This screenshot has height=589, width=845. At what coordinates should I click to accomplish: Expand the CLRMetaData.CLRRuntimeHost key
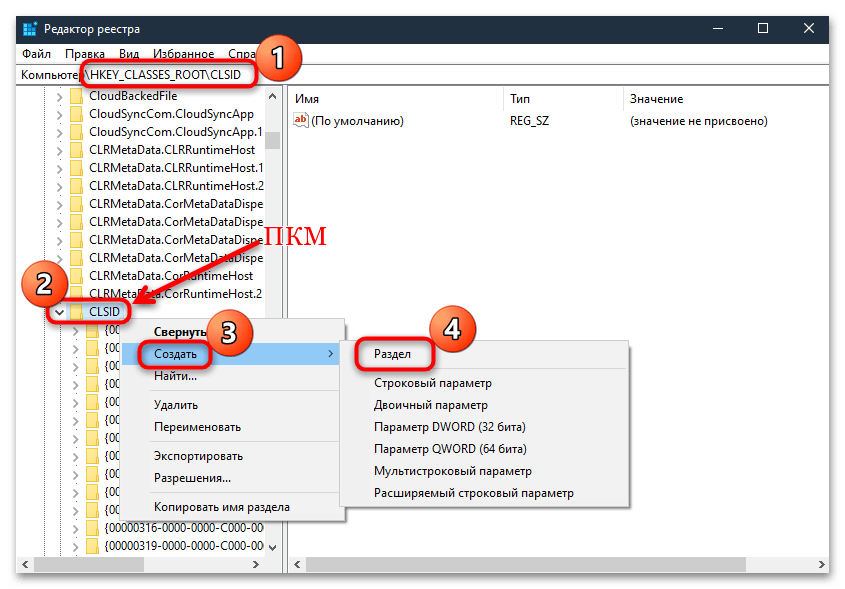(59, 151)
